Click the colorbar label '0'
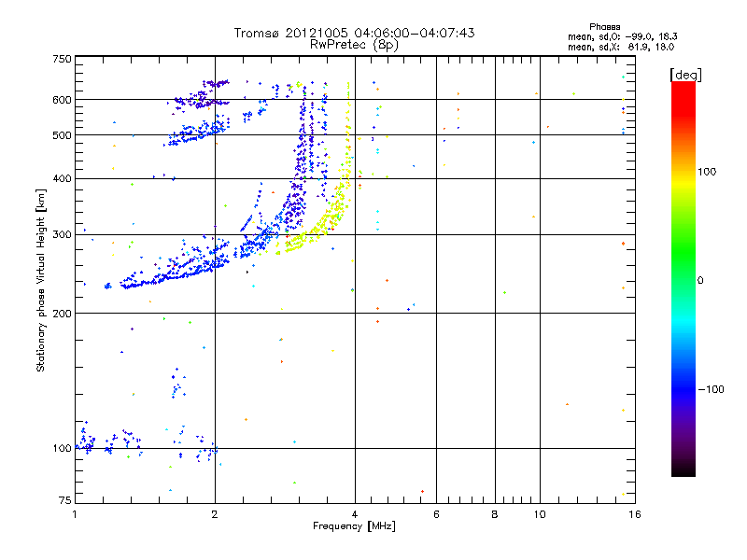Image resolution: width=747 pixels, height=560 pixels. click(x=700, y=281)
